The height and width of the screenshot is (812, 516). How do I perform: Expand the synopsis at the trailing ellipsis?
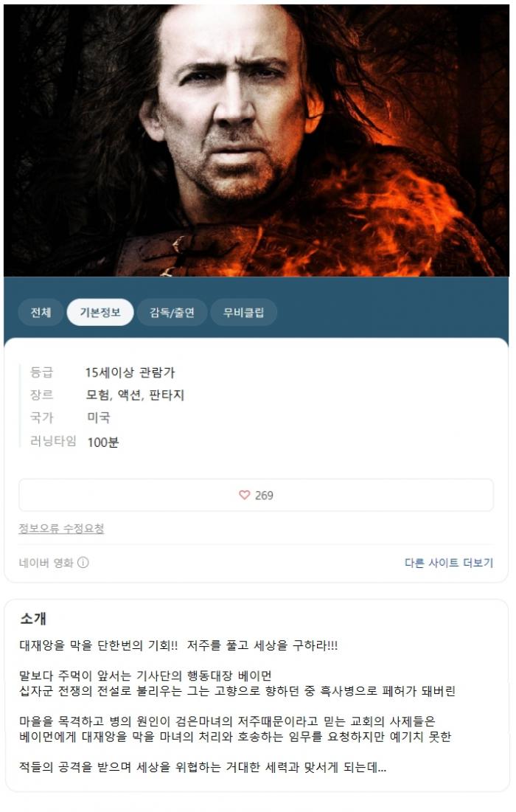click(381, 768)
